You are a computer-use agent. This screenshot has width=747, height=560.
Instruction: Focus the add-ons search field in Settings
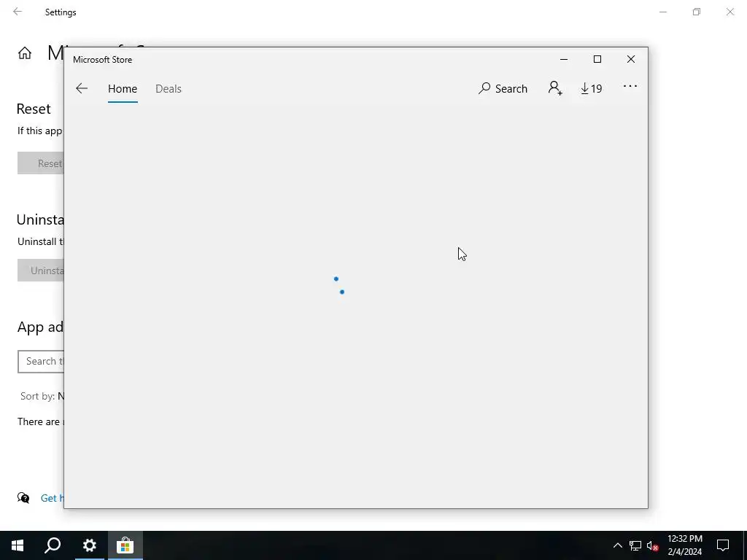tap(41, 362)
